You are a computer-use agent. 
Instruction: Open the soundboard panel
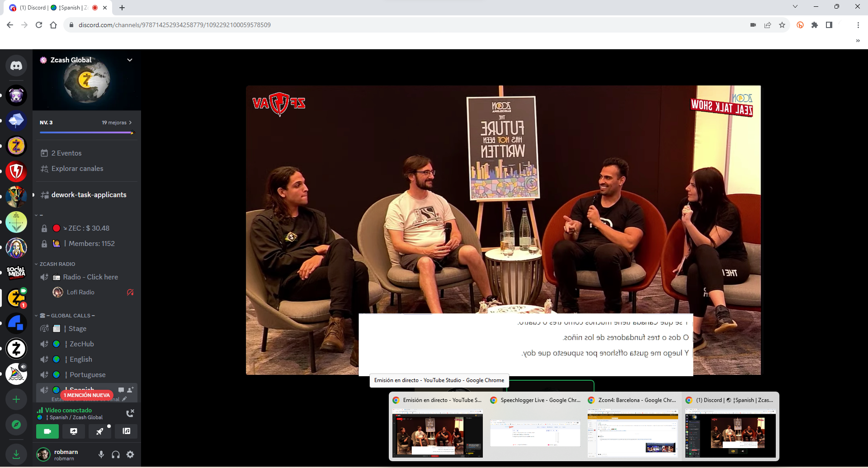[x=127, y=431]
